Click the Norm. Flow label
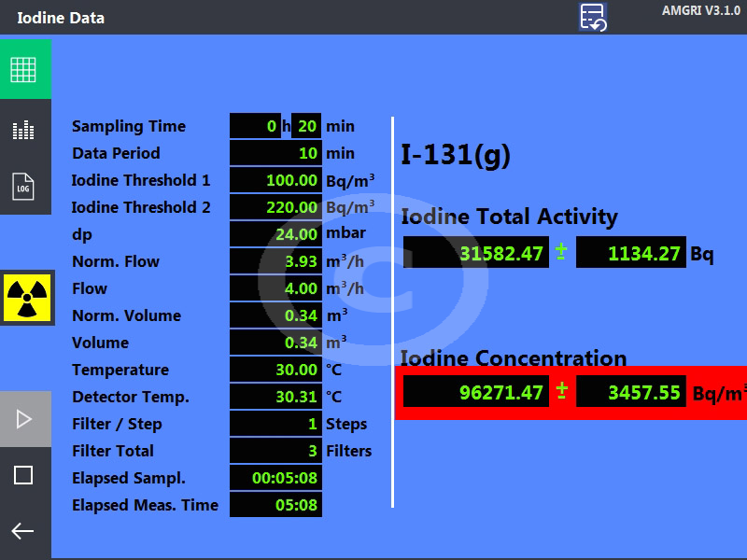747x560 pixels. (116, 261)
